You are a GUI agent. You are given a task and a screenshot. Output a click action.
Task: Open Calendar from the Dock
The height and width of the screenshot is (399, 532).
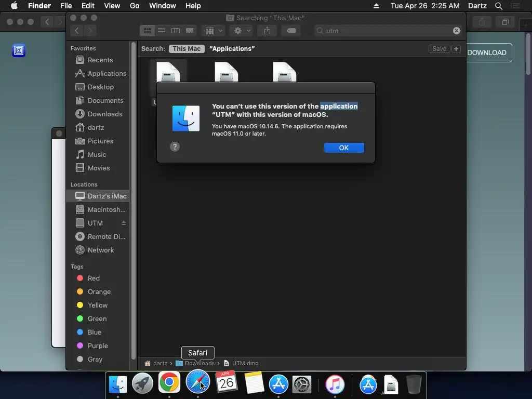(x=227, y=382)
